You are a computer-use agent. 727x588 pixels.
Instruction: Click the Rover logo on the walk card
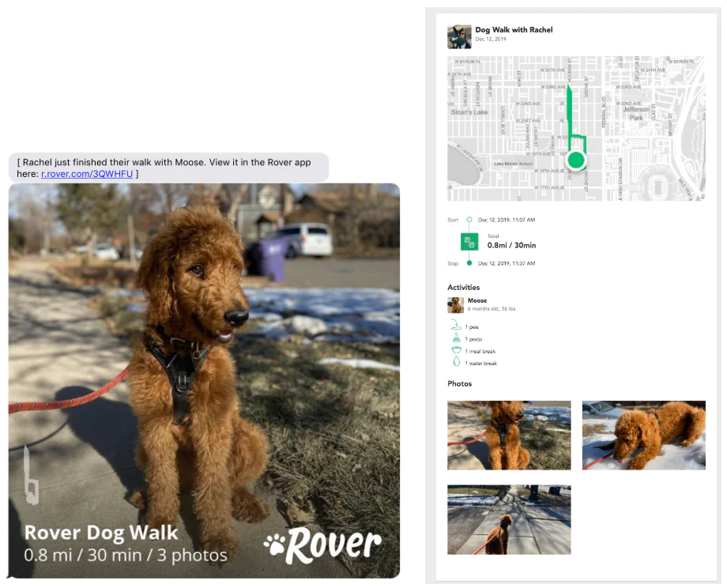click(322, 545)
